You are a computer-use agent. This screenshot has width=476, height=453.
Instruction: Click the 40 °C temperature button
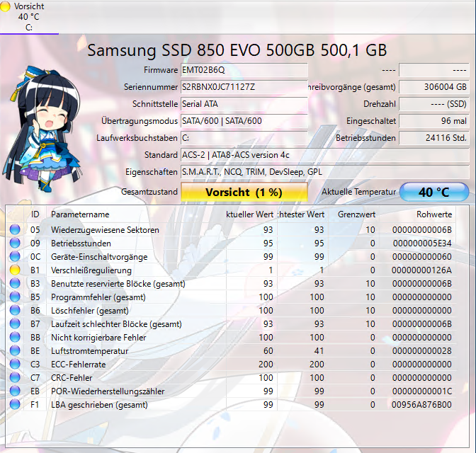[x=434, y=192]
